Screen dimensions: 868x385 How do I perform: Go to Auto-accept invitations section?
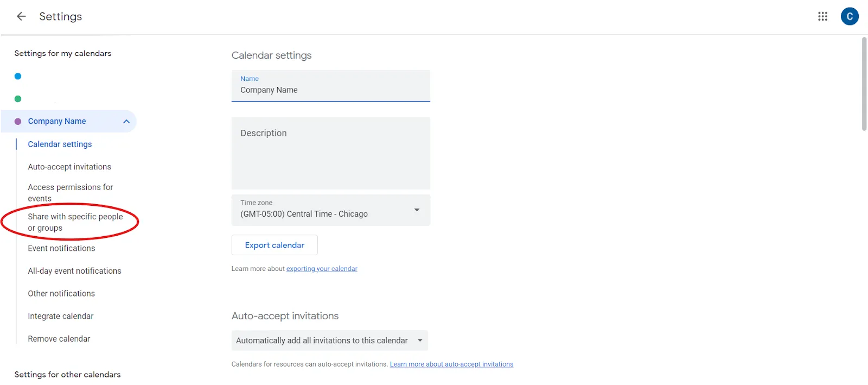pos(69,167)
